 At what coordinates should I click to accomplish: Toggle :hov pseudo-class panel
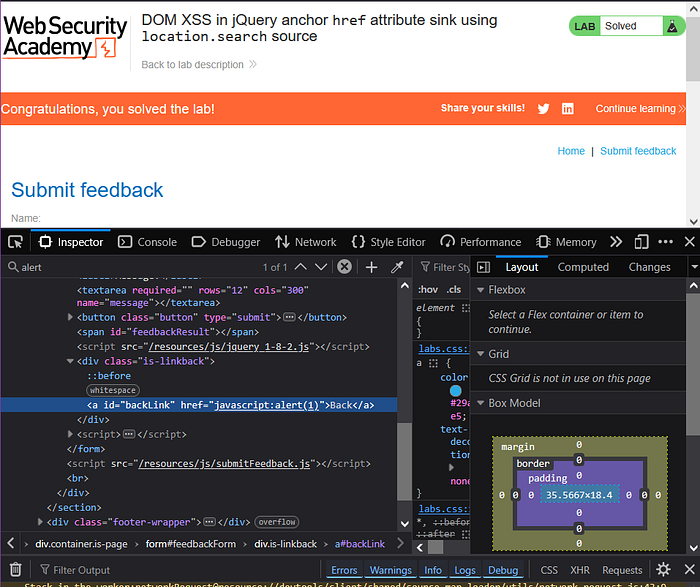pos(428,290)
